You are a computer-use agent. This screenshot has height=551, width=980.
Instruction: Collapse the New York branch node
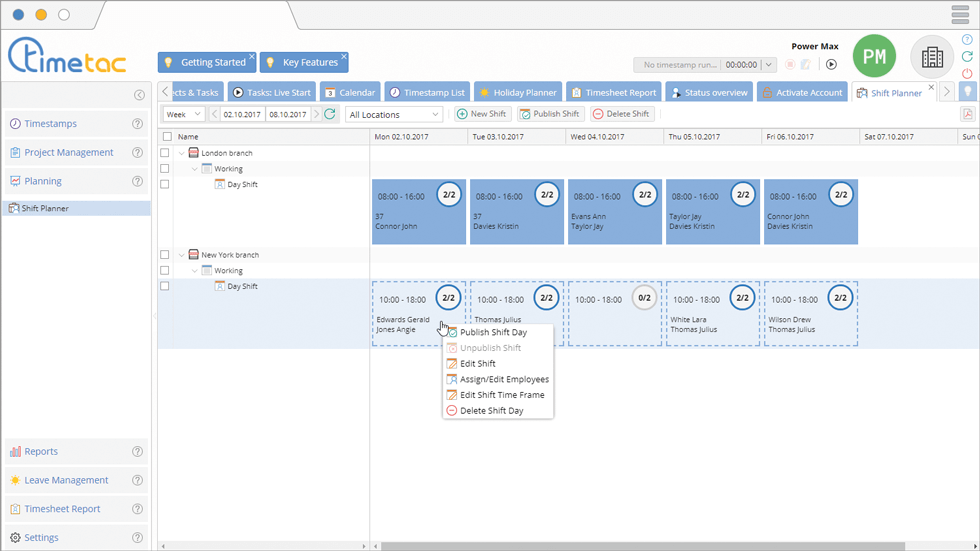(x=182, y=255)
